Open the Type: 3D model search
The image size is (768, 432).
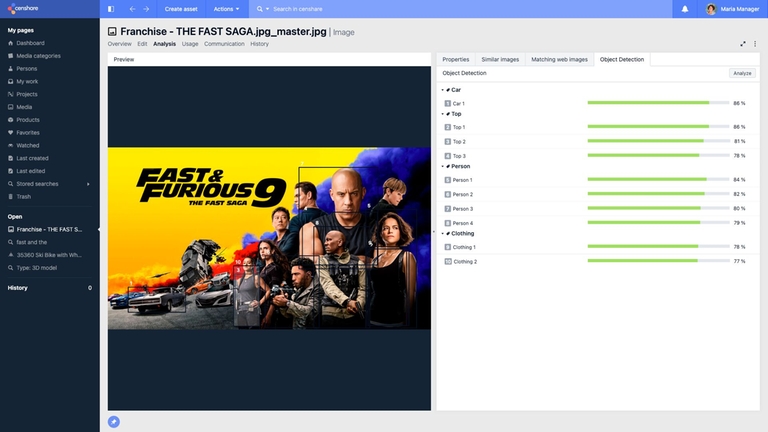point(36,267)
